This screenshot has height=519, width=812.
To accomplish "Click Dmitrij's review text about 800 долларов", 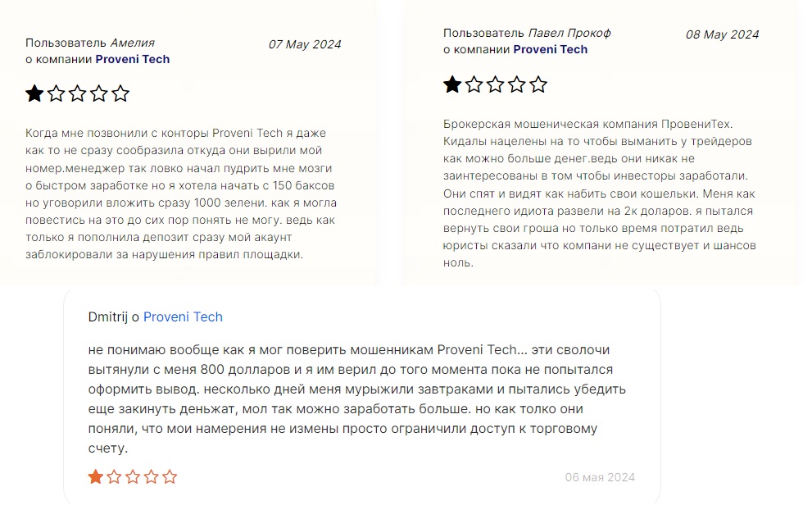I will pyautogui.click(x=356, y=398).
